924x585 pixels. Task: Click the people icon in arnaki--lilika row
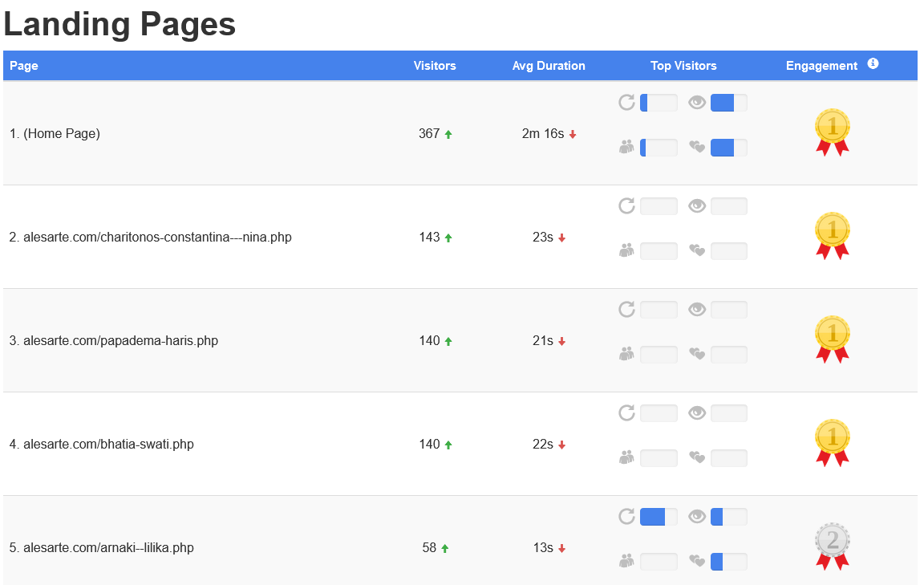(x=626, y=561)
